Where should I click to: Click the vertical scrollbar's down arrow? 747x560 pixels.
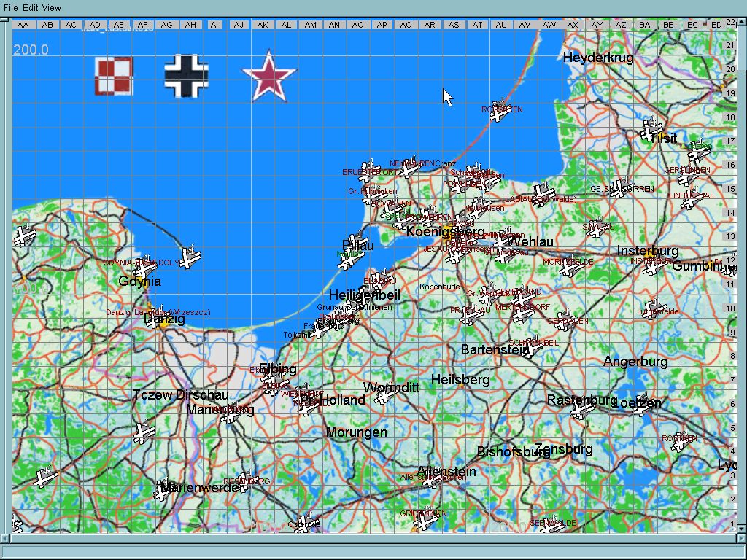(x=741, y=529)
